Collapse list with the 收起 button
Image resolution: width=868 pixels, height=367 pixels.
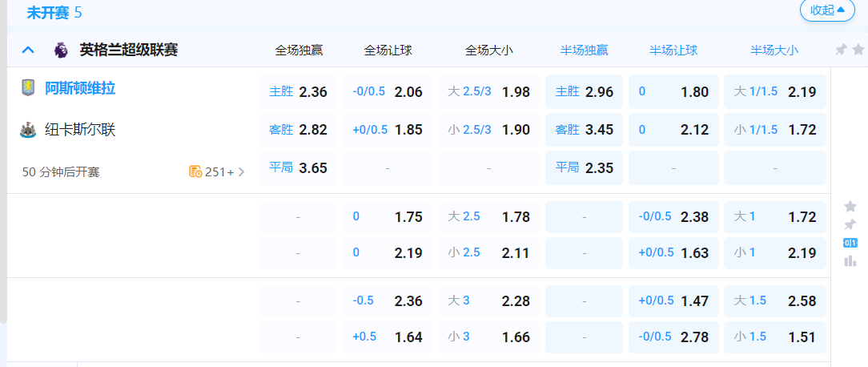[827, 10]
